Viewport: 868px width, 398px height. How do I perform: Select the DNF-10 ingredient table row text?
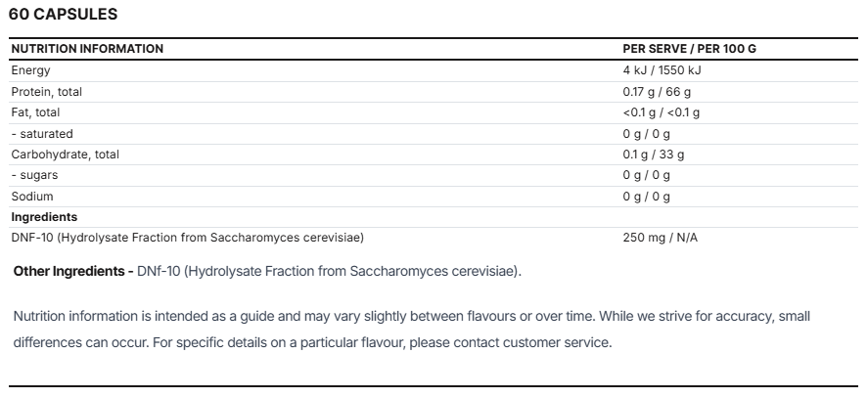point(188,238)
